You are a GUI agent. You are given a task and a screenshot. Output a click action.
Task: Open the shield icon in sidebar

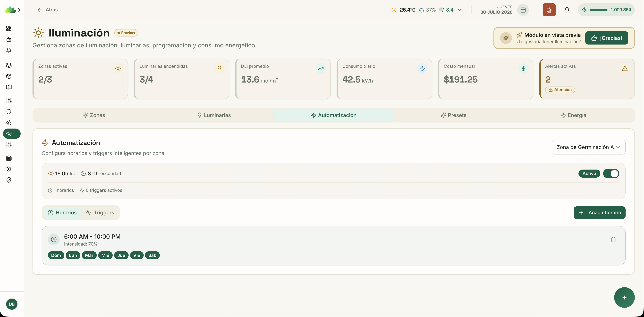tap(9, 112)
